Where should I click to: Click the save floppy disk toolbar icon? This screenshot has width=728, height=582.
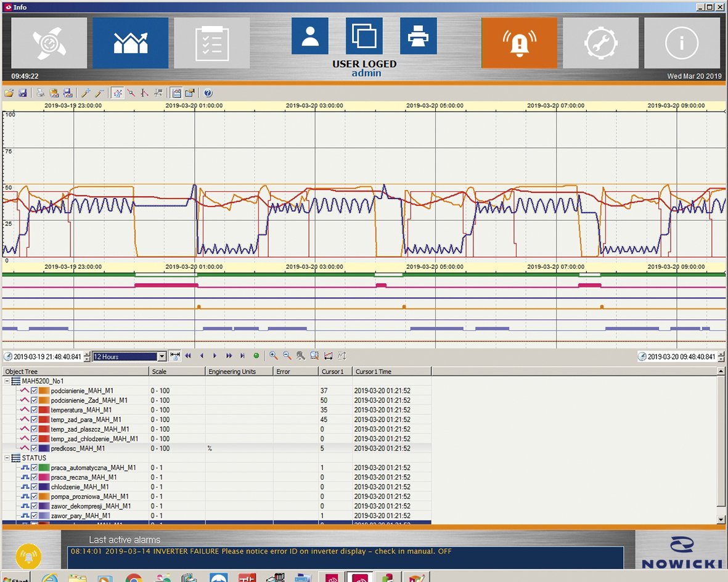click(x=22, y=93)
